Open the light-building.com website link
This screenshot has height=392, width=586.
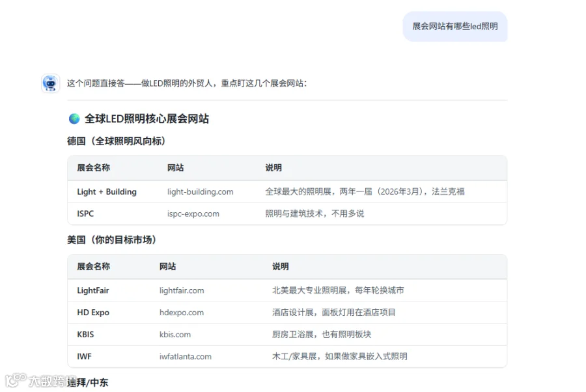coord(200,191)
